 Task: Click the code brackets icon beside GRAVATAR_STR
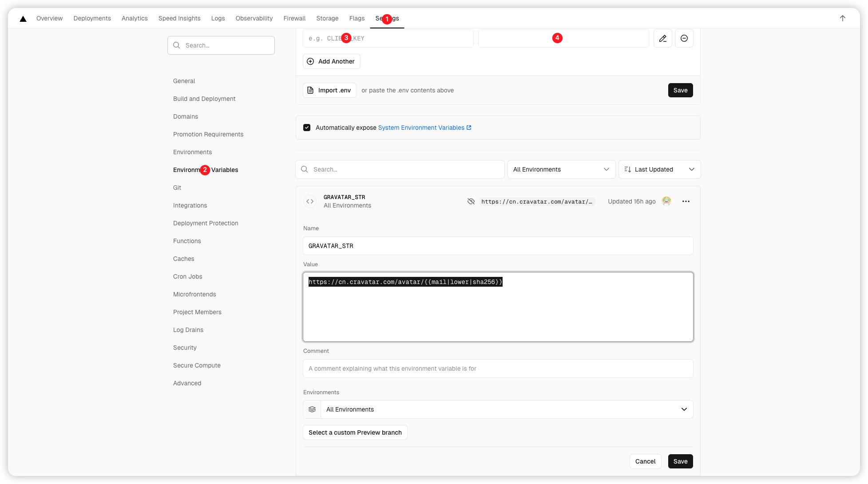coord(310,201)
